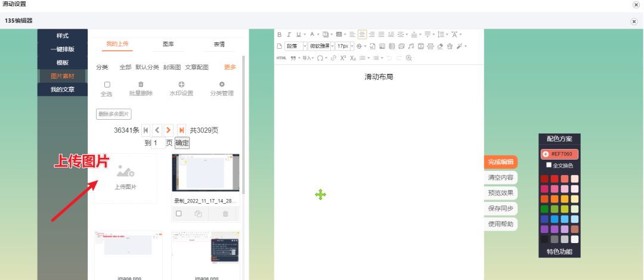
Task: Click the 保存同步 button
Action: click(501, 209)
